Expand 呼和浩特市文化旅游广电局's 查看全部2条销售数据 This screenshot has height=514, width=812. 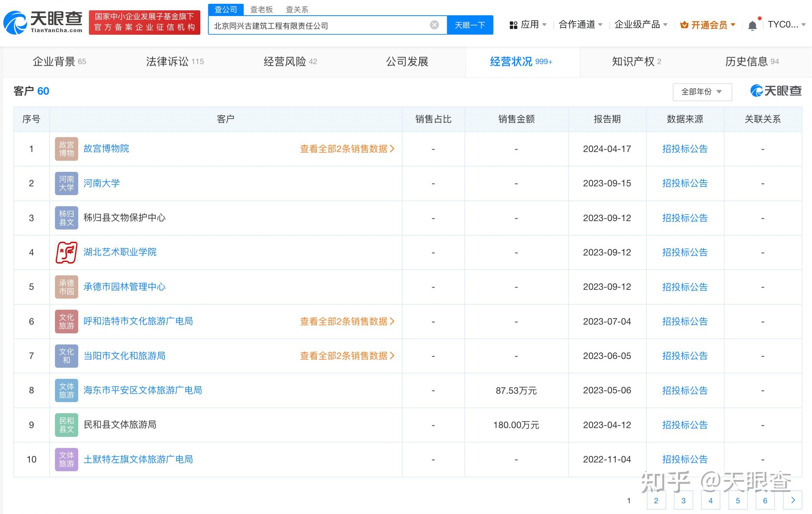click(347, 322)
